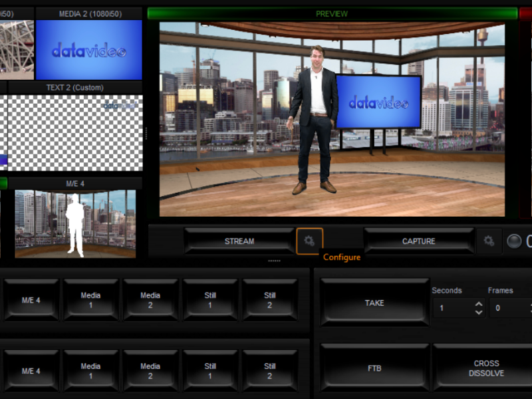Click the PREVIEW monitor video
The height and width of the screenshot is (399, 532).
pyautogui.click(x=332, y=119)
